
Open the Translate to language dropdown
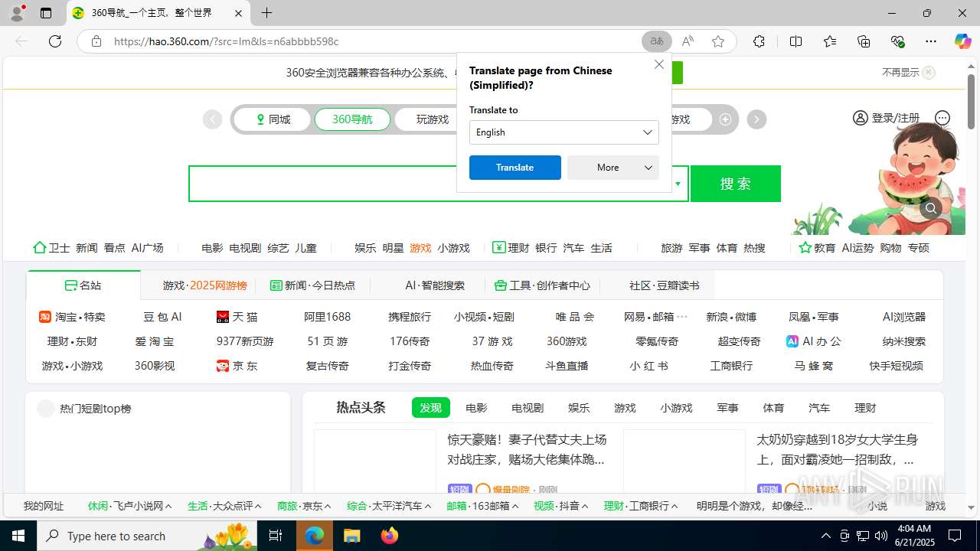point(564,132)
